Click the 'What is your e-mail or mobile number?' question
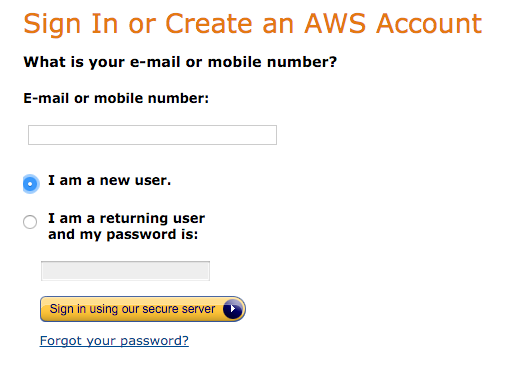Image resolution: width=514 pixels, height=370 pixels. (180, 62)
